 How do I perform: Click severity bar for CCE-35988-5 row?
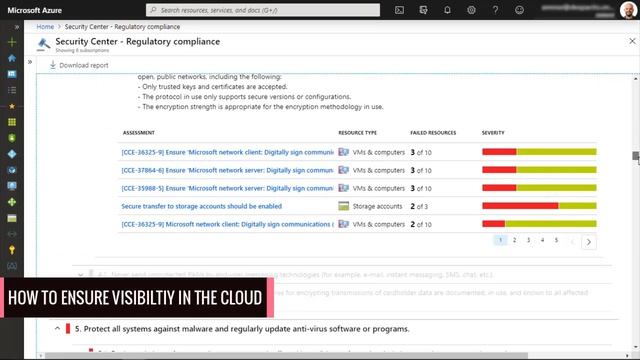(539, 188)
